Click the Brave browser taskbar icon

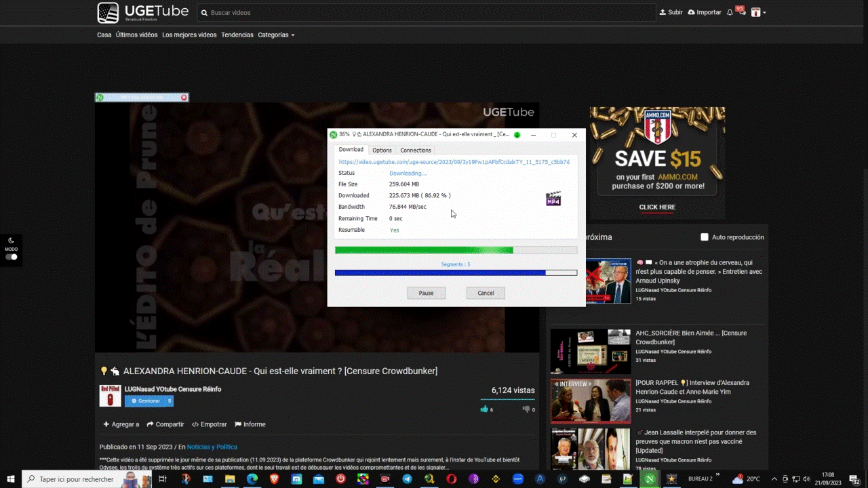click(x=274, y=479)
